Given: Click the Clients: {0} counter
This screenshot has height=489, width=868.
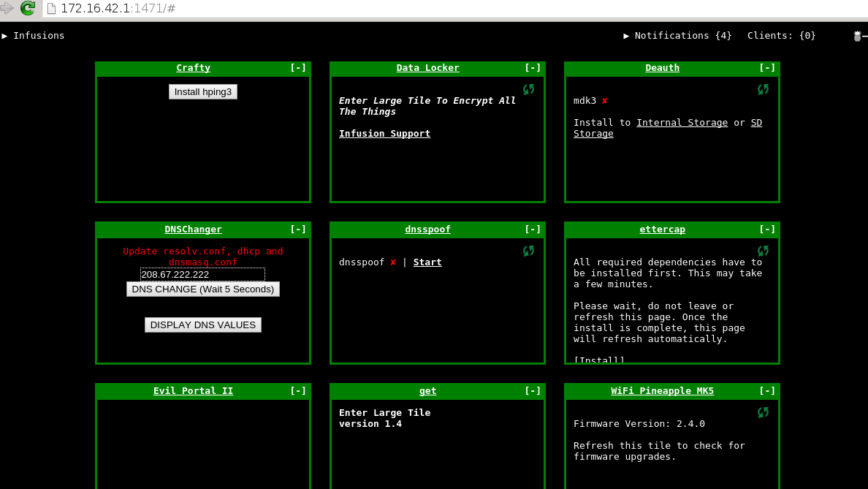Looking at the screenshot, I should [x=782, y=35].
